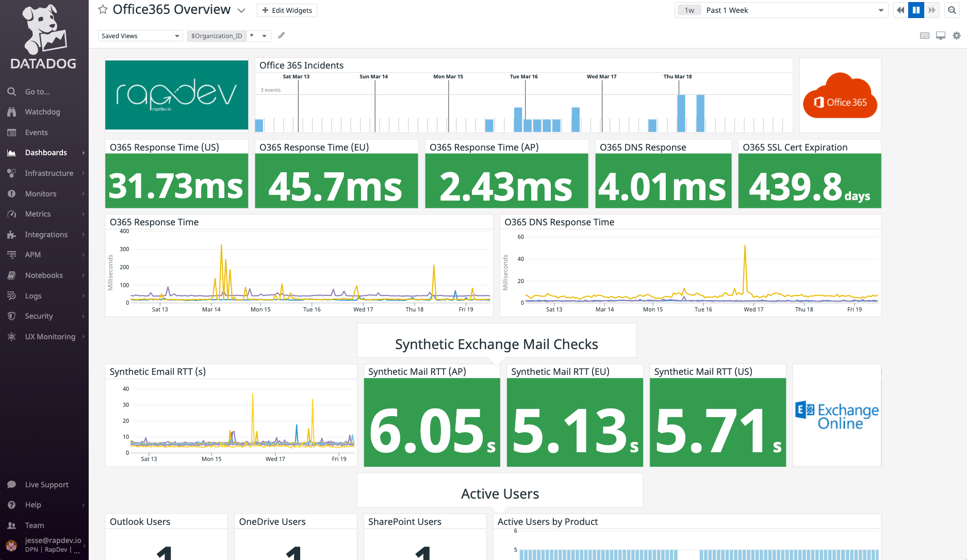Expand the Help menu at bottom
This screenshot has height=560, width=967.
34,505
